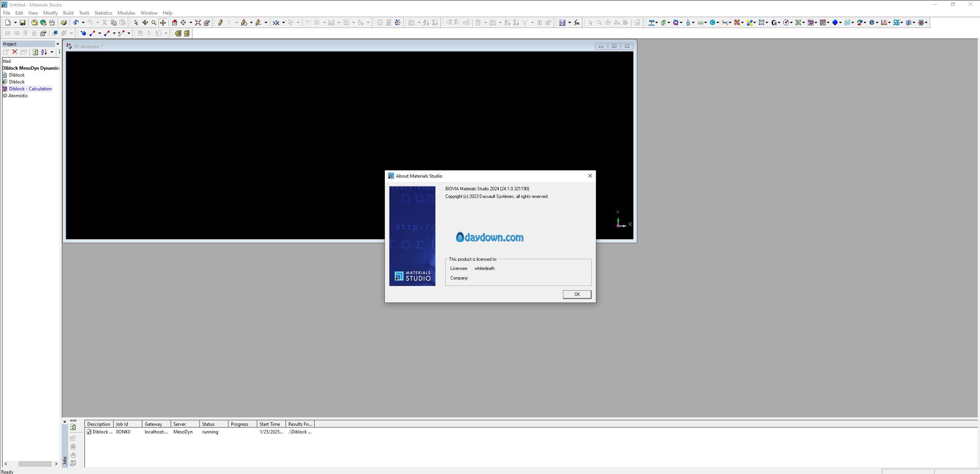980x474 pixels.
Task: Activate the 3D Rotation mode tool
Action: pos(145,23)
